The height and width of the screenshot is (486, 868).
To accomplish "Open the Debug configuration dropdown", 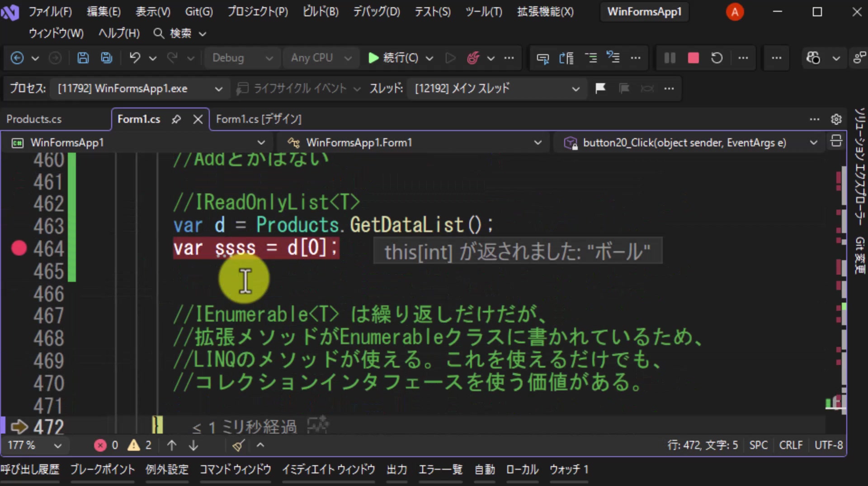I will [x=242, y=58].
